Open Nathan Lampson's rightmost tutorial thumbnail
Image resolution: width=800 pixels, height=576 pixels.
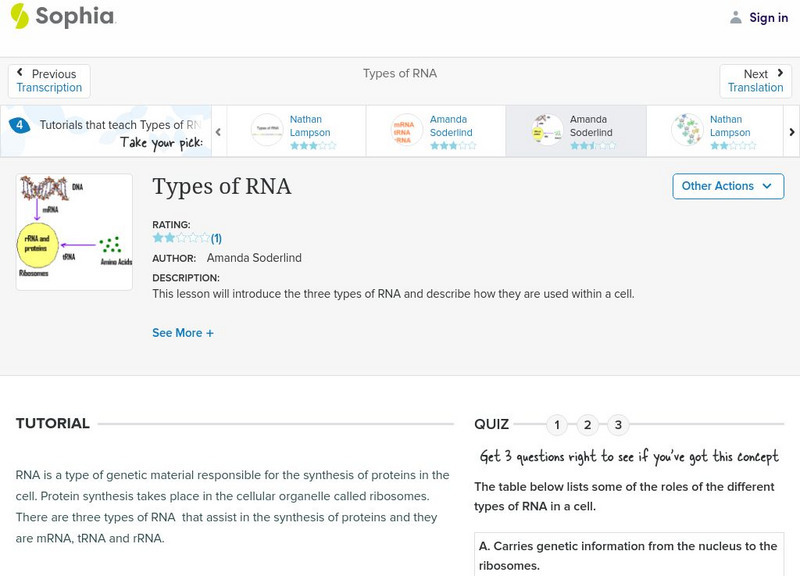tap(686, 130)
